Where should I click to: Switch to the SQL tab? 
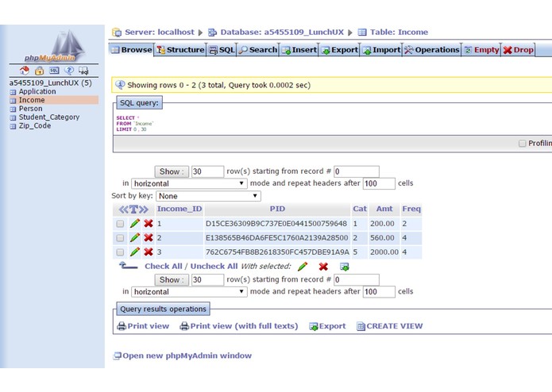tap(222, 50)
